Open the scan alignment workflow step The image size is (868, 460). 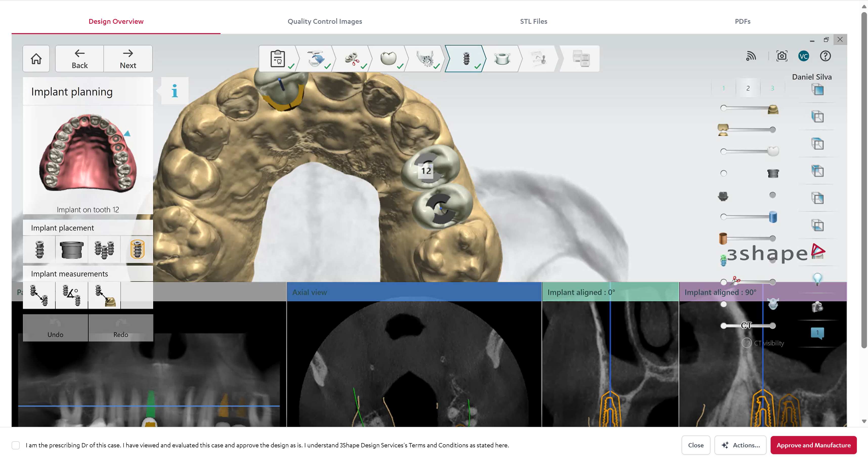coord(316,59)
